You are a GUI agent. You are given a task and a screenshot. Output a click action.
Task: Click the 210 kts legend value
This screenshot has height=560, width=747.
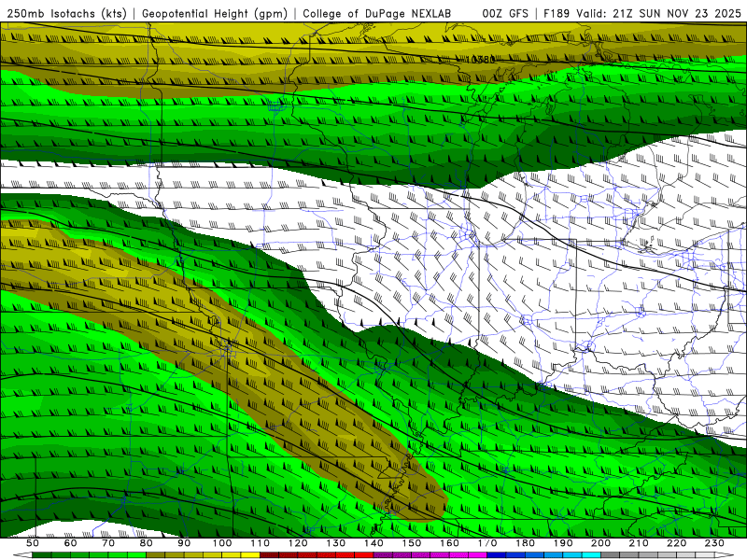(639, 543)
